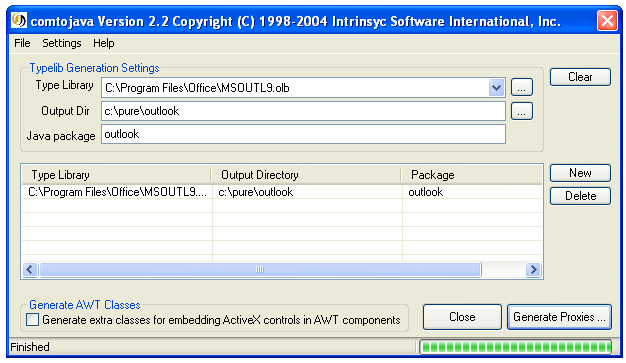Click the list's left scroll arrow
This screenshot has width=626, height=363.
[30, 270]
